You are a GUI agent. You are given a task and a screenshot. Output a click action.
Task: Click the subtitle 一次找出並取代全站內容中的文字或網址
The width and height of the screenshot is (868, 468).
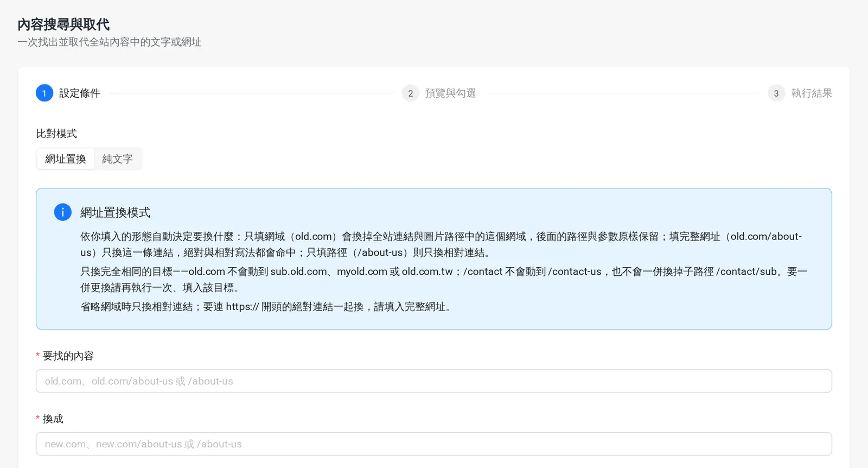click(x=110, y=42)
